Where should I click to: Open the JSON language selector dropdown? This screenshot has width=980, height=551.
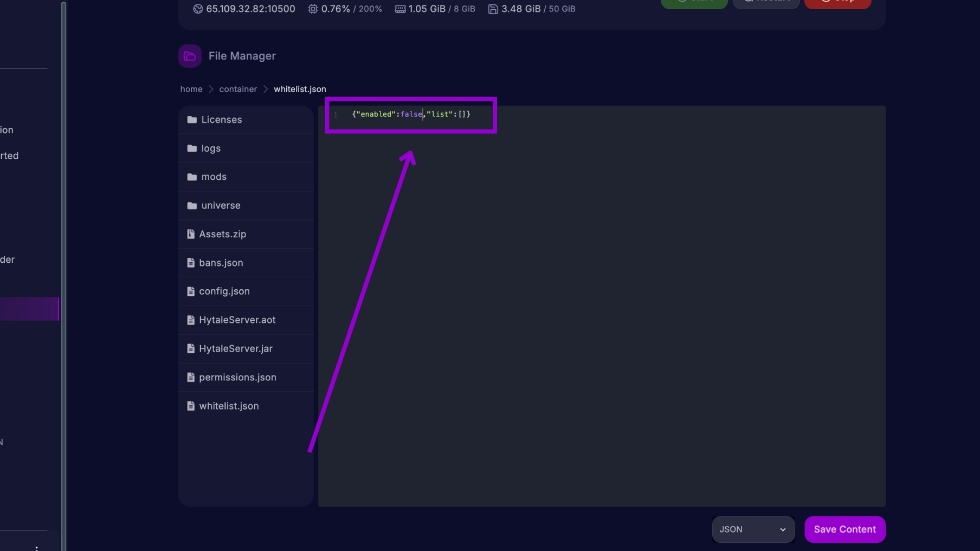(x=753, y=529)
